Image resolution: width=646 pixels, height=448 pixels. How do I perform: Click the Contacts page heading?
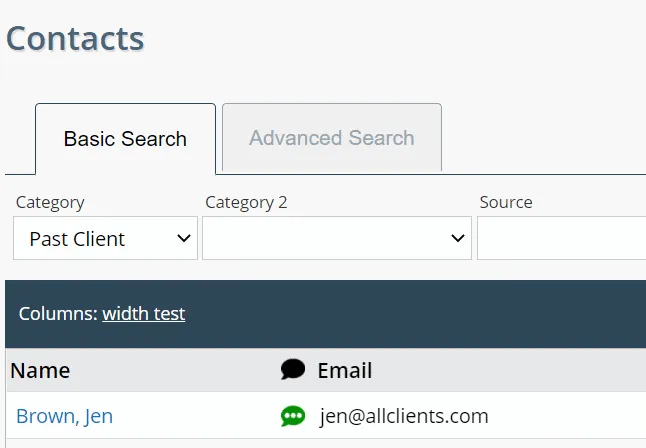pos(75,38)
